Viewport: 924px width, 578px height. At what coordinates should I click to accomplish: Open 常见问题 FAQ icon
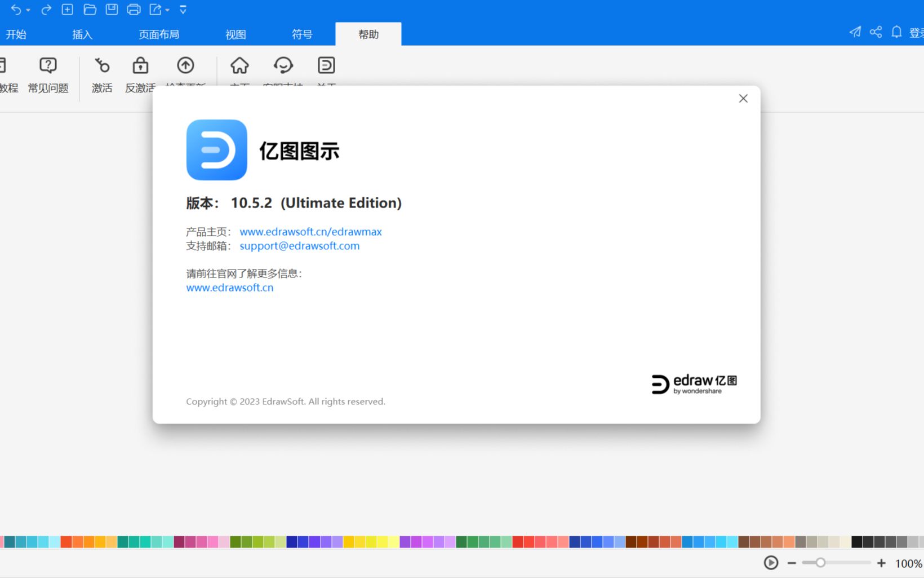pos(48,66)
